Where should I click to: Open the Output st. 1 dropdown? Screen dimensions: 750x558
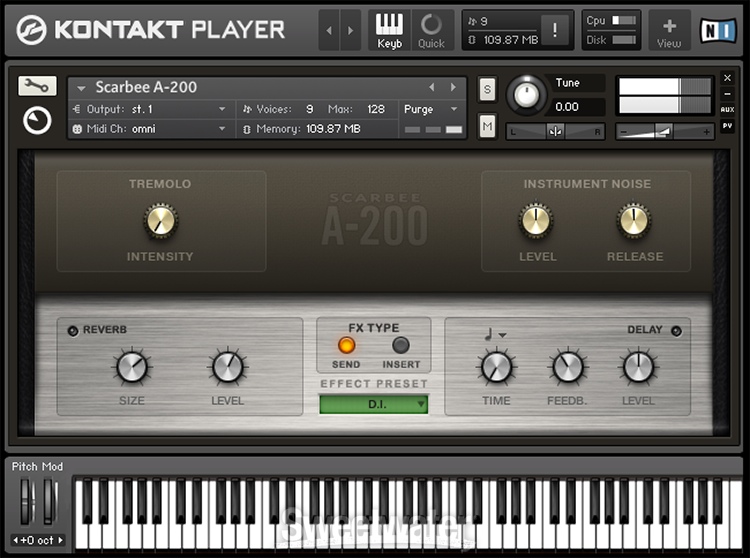click(x=151, y=109)
